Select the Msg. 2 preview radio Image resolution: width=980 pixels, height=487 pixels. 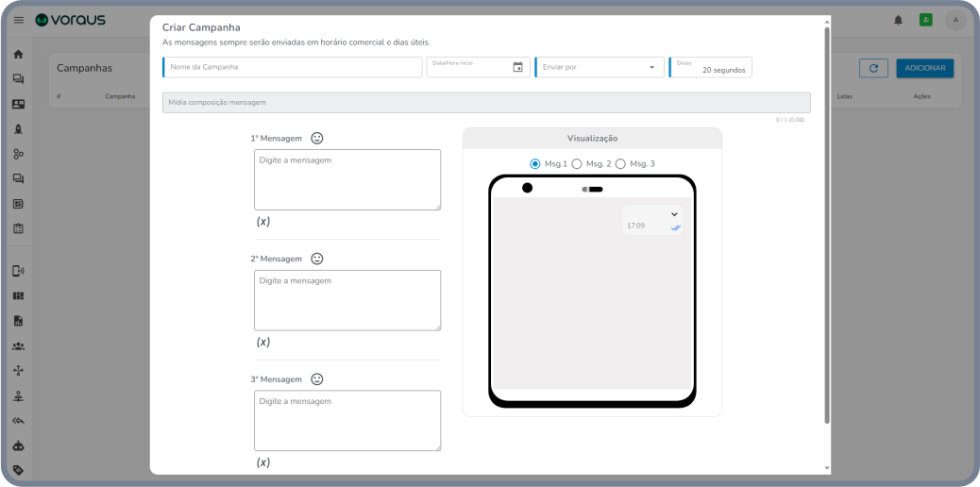pos(577,164)
